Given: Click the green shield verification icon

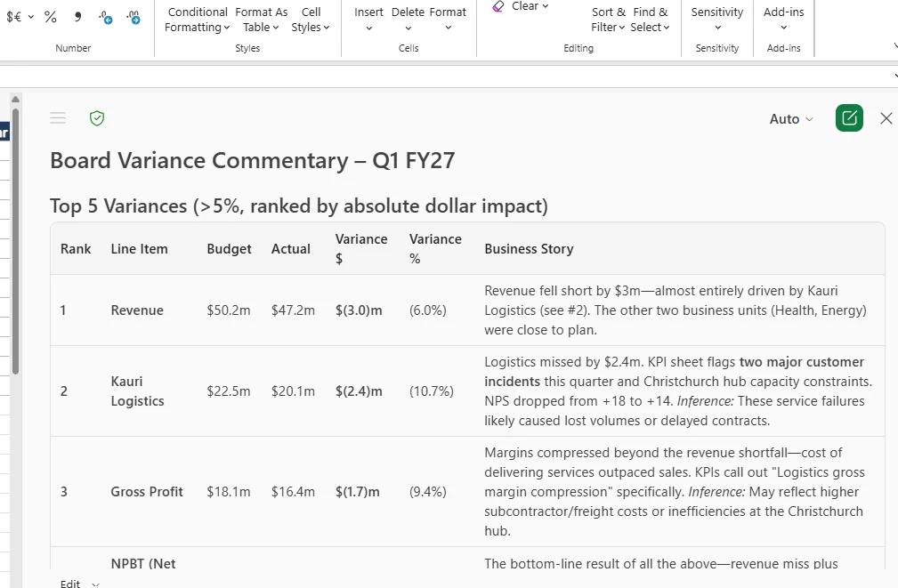Looking at the screenshot, I should click(x=97, y=118).
